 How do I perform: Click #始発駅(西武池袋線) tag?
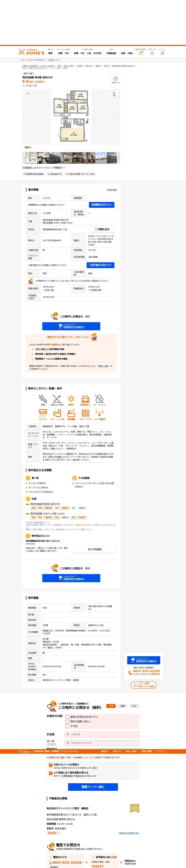(x=33, y=174)
